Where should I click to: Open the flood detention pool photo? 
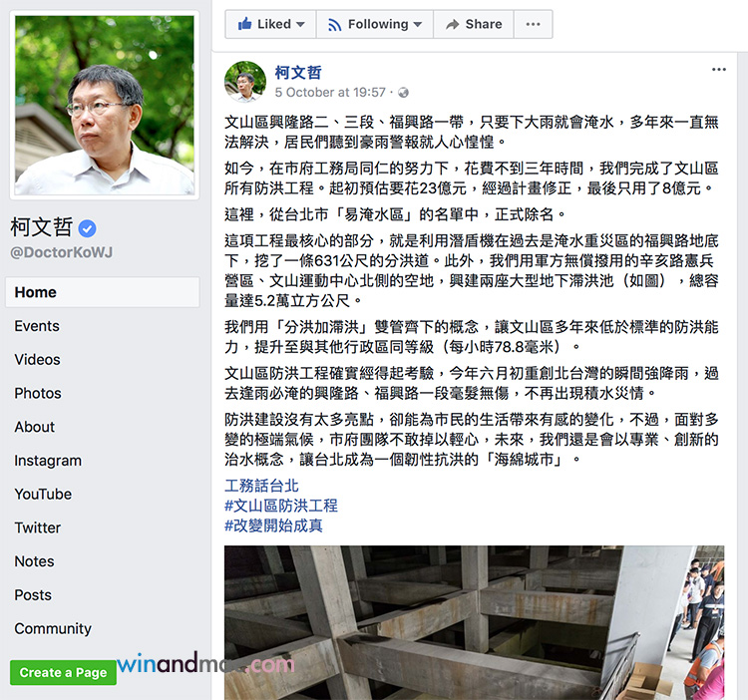pos(474,623)
